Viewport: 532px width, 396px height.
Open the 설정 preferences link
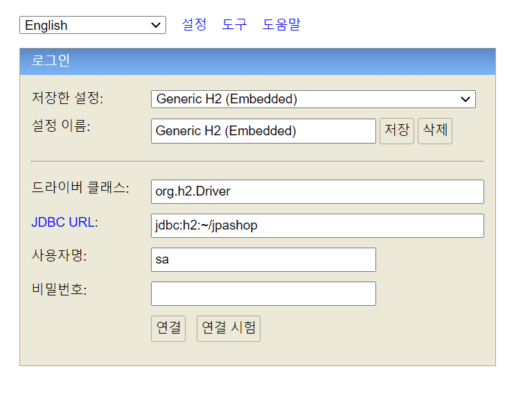(194, 25)
